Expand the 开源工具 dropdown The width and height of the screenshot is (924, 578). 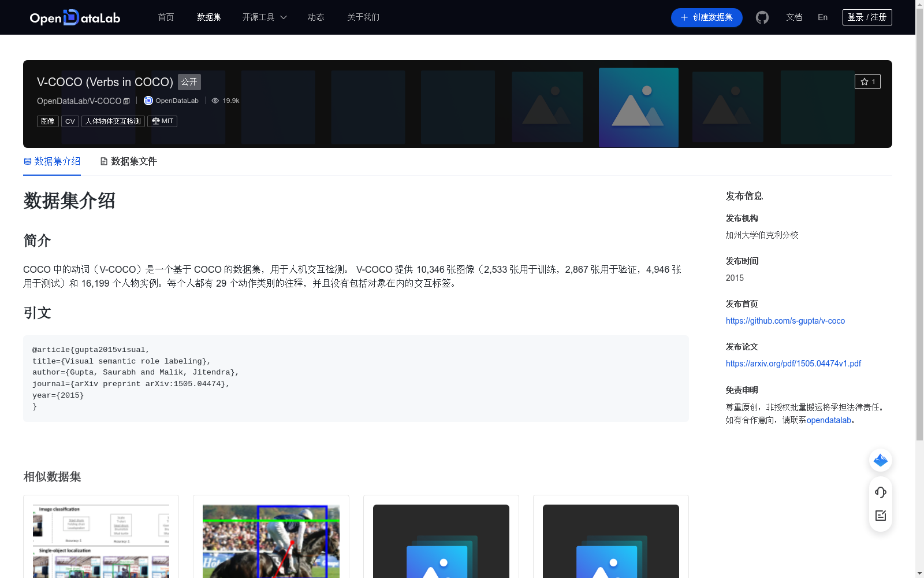pyautogui.click(x=264, y=17)
